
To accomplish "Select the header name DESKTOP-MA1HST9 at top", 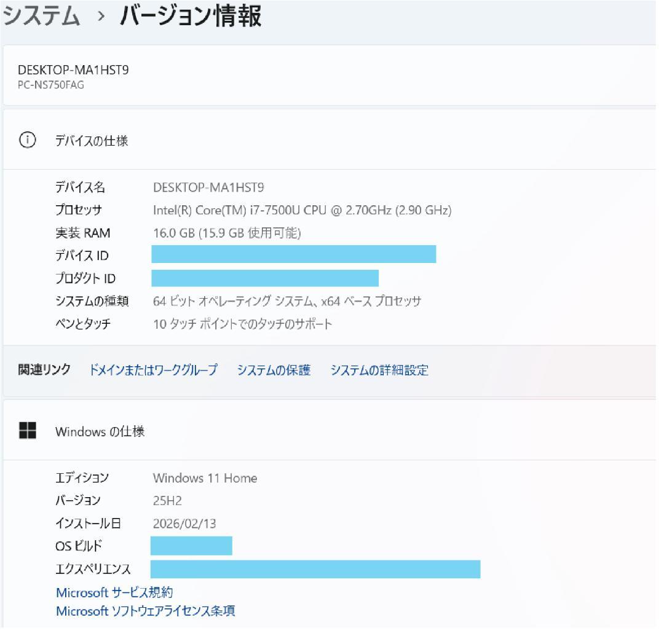I will (73, 70).
